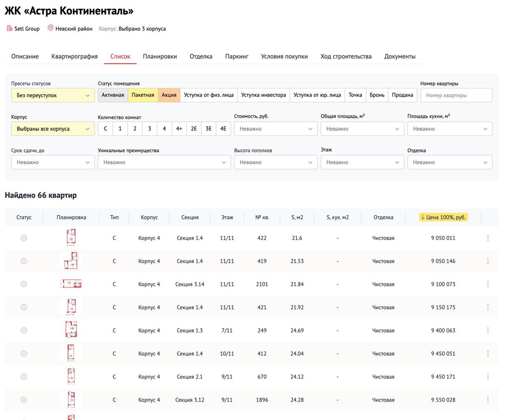Toggle the Пакетная status filter
This screenshot has height=420, width=505.
pyautogui.click(x=143, y=95)
